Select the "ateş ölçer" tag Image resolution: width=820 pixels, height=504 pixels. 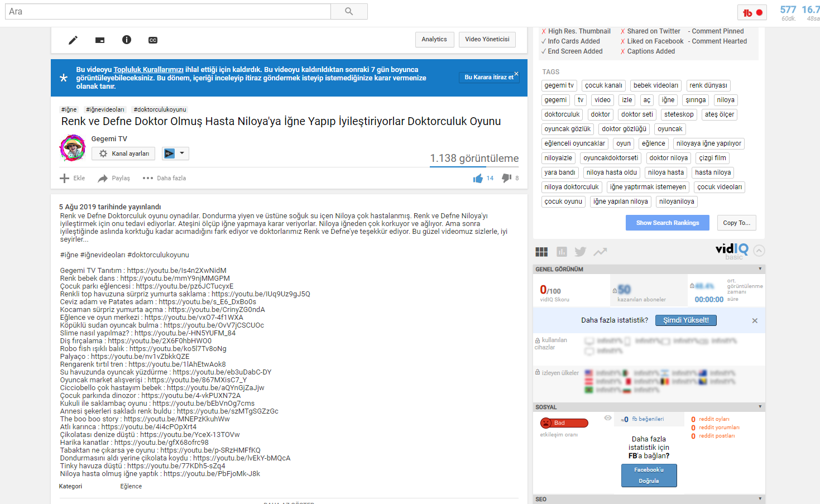click(x=720, y=114)
